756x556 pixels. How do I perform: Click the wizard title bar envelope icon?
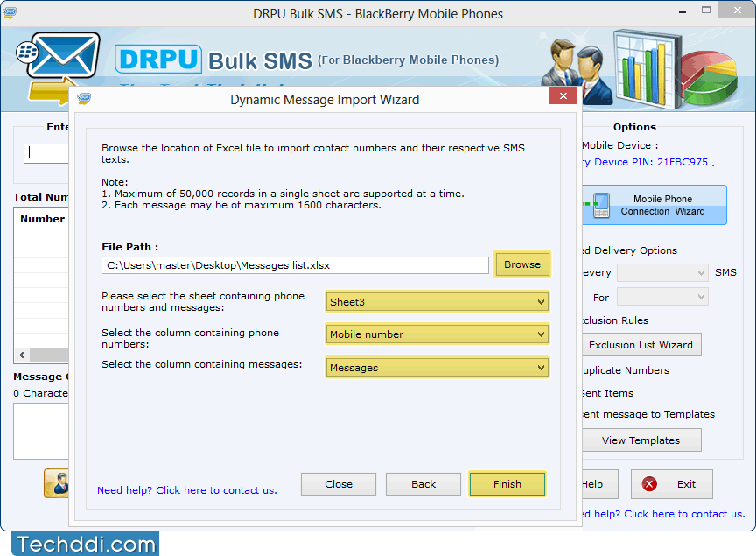pyautogui.click(x=84, y=98)
